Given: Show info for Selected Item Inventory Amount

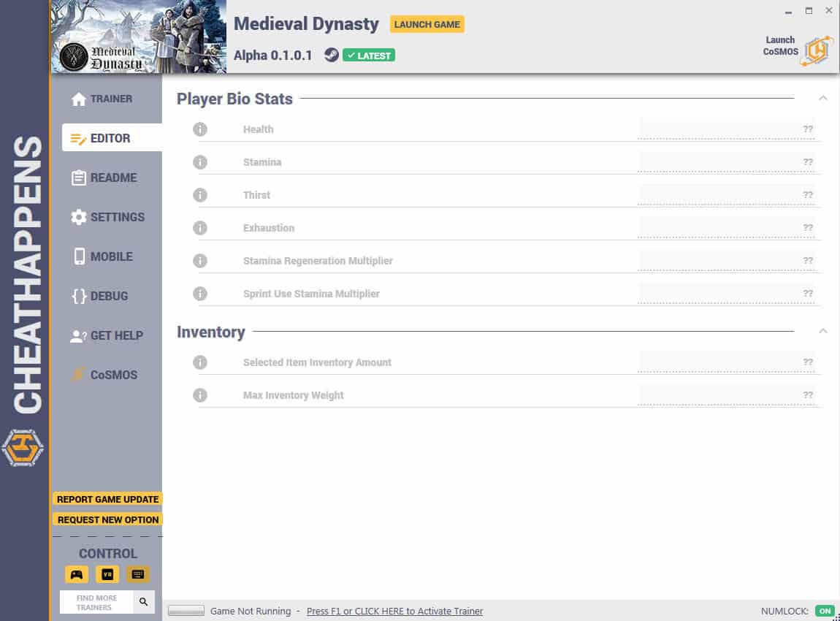Looking at the screenshot, I should [x=200, y=363].
